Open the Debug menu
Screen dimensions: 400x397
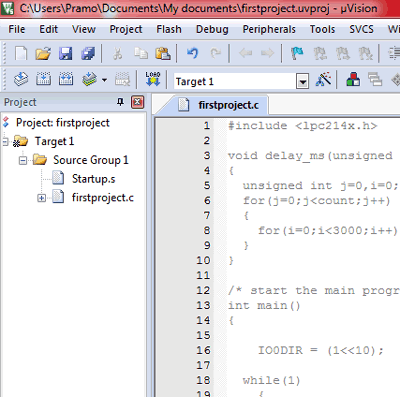coord(212,29)
